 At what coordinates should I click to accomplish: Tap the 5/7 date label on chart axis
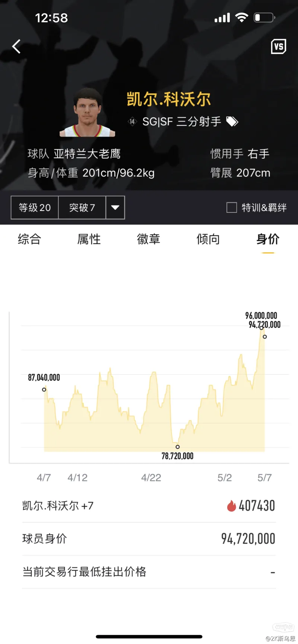pos(265,478)
